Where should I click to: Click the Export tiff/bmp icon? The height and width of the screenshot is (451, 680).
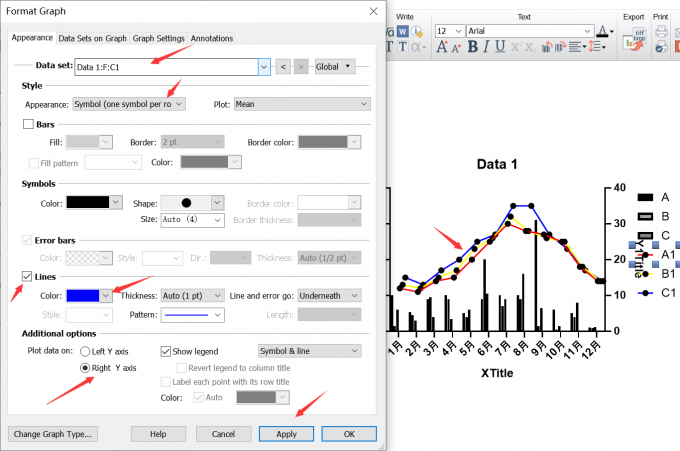point(632,39)
